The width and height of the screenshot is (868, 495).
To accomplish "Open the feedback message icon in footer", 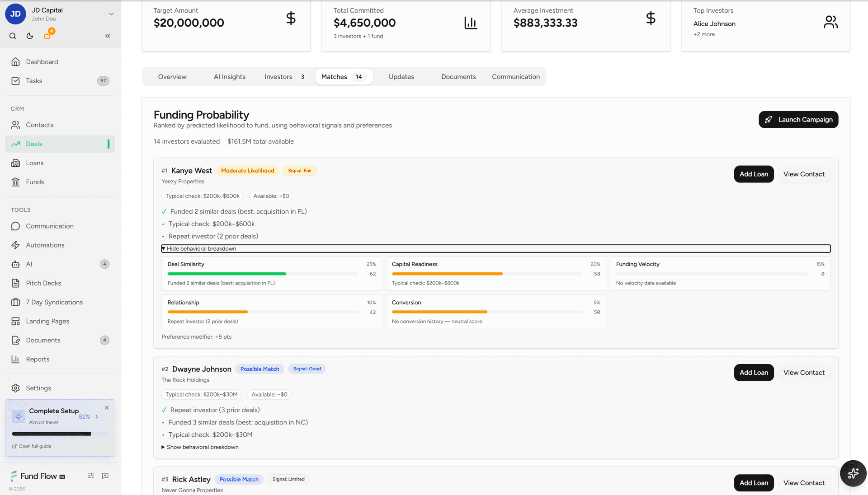I will point(105,476).
